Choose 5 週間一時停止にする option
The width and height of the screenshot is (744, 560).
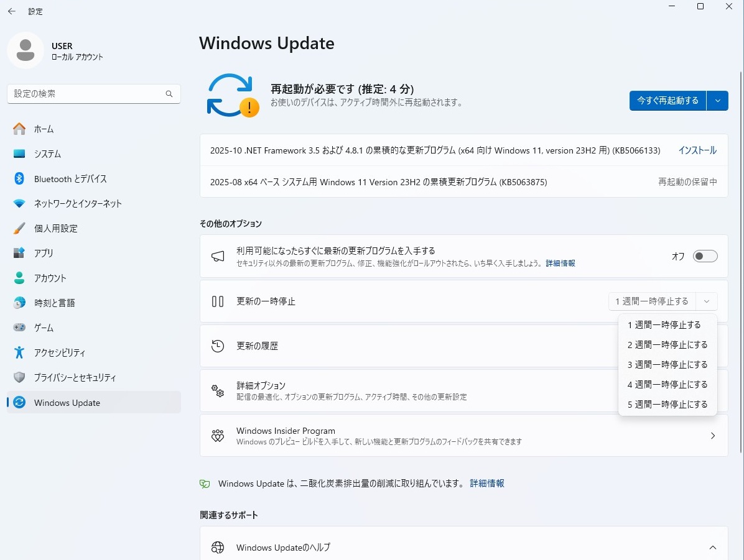(x=667, y=405)
